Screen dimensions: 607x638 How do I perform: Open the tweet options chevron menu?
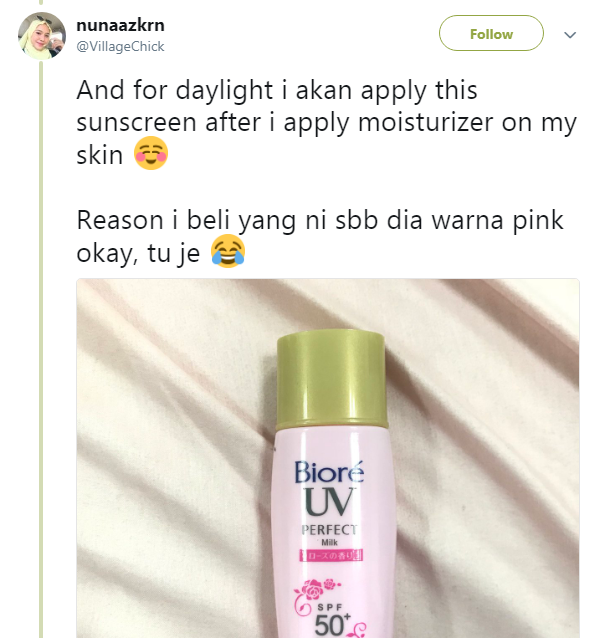(x=570, y=35)
